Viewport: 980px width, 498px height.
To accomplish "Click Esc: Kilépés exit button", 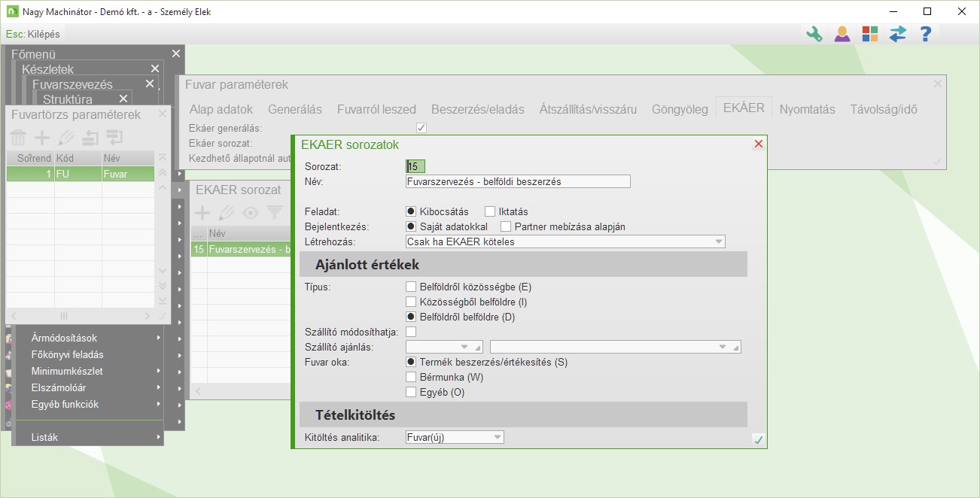I will tap(33, 34).
